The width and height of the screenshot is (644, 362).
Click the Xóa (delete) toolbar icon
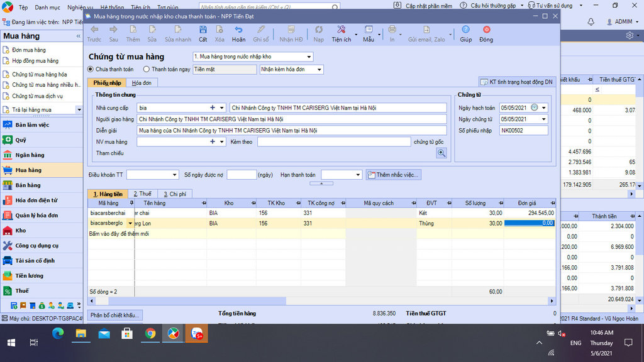[x=219, y=30]
